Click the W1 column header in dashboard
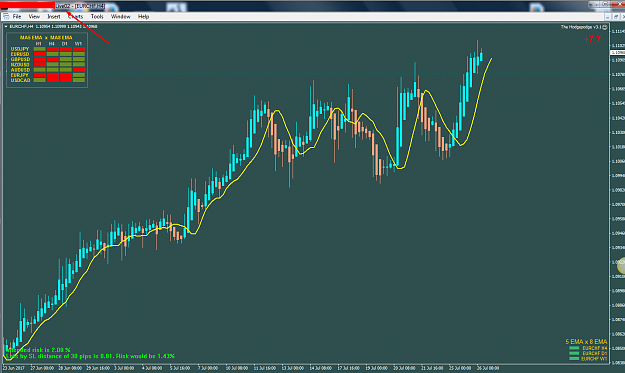This screenshot has width=625, height=373. coord(79,43)
